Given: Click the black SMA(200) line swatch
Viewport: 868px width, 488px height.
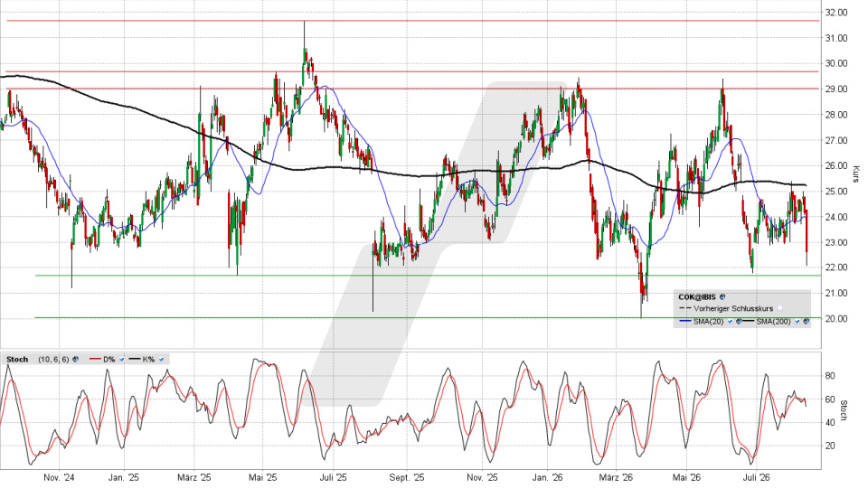Looking at the screenshot, I should [749, 321].
